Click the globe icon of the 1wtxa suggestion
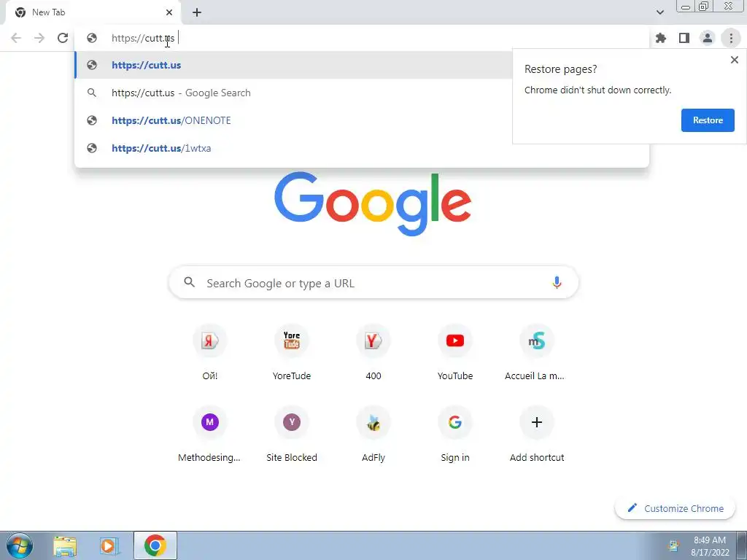 point(92,148)
